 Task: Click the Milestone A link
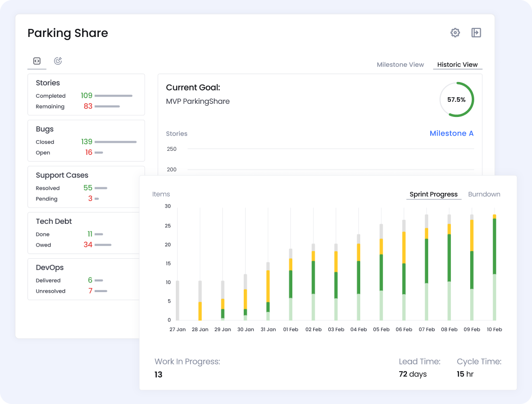[451, 133]
